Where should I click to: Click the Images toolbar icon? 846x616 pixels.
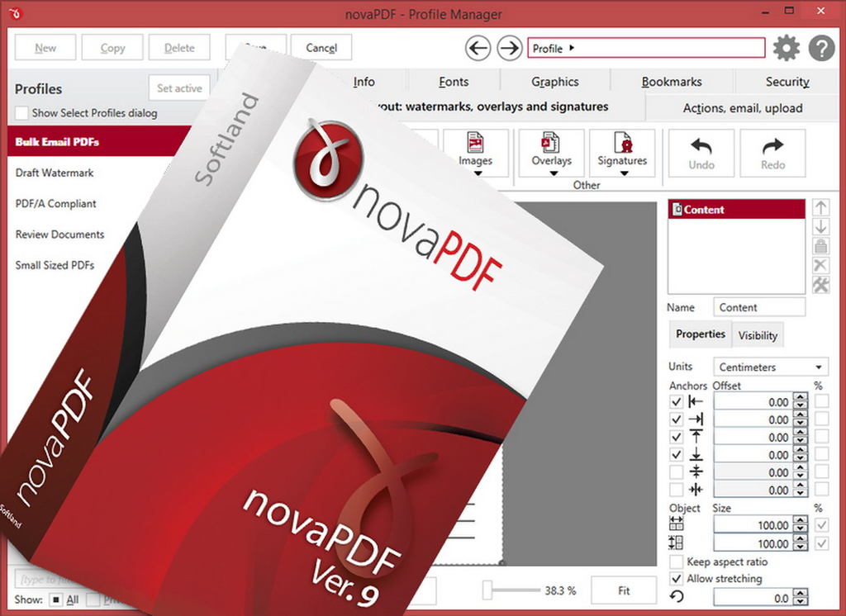tap(475, 143)
